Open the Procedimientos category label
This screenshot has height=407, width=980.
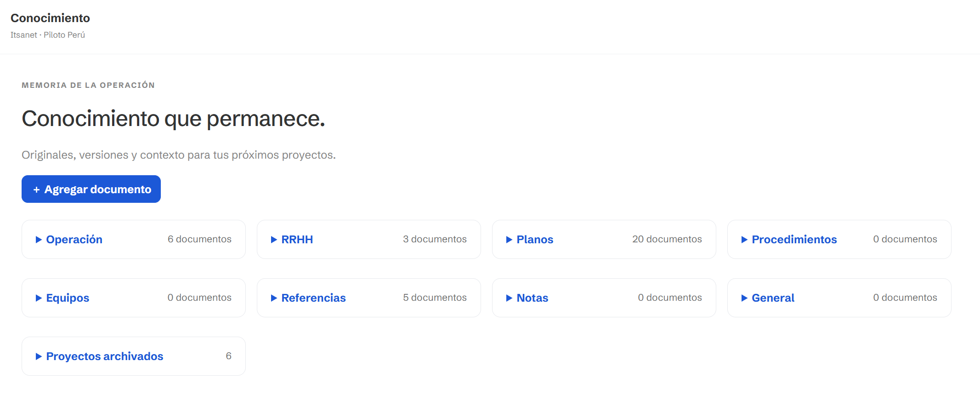pos(794,240)
